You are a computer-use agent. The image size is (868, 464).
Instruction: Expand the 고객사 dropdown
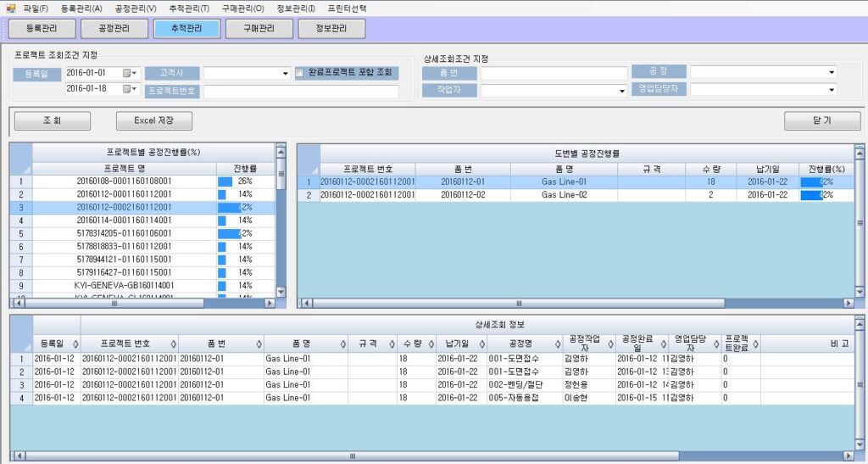click(x=286, y=74)
